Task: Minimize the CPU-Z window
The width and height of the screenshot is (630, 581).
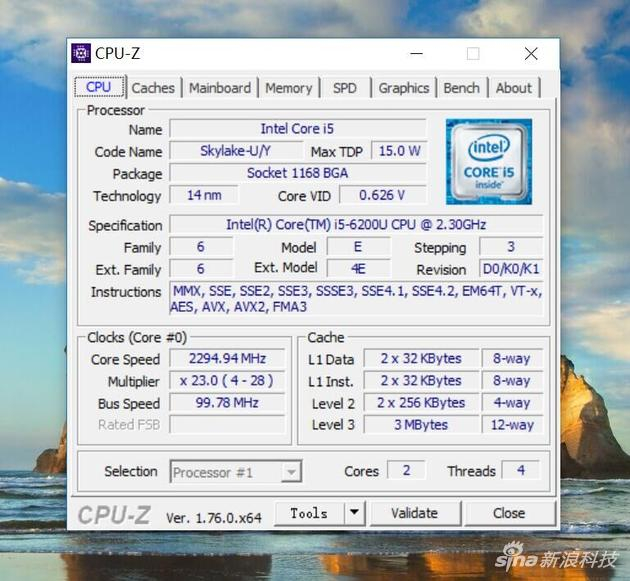Action: (416, 53)
